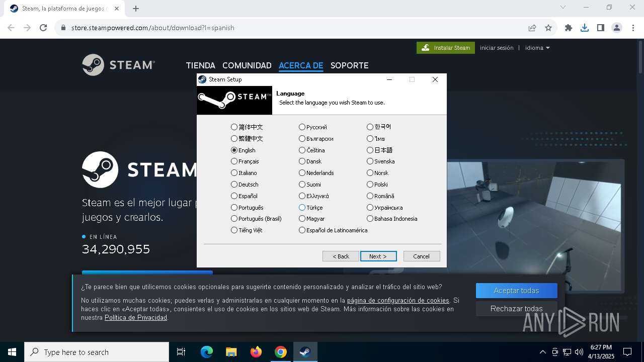Image resolution: width=644 pixels, height=362 pixels.
Task: Choose Español as Steam language
Action: pyautogui.click(x=244, y=196)
